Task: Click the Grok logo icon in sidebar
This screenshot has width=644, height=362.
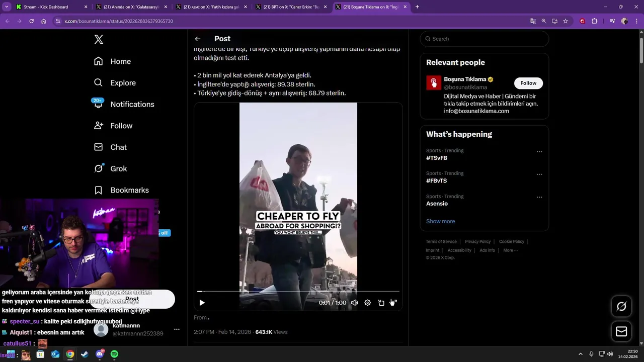Action: click(99, 168)
